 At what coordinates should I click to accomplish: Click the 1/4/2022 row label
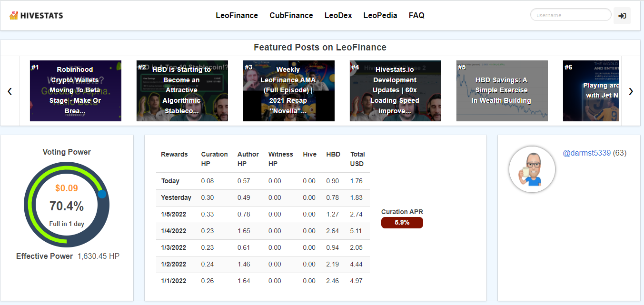coord(174,231)
